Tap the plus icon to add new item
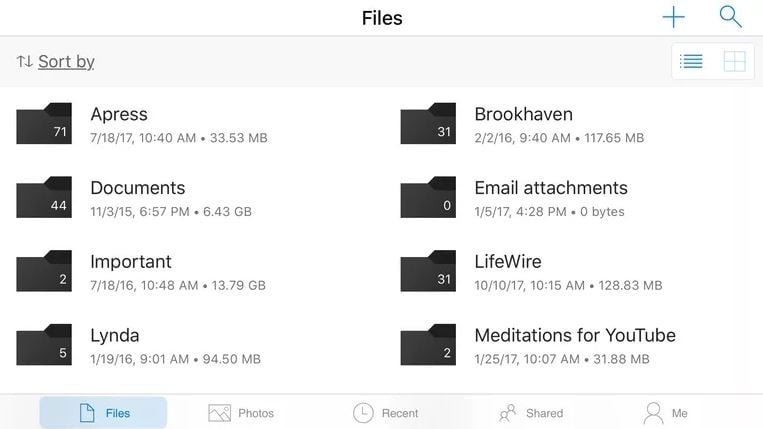 (x=674, y=17)
